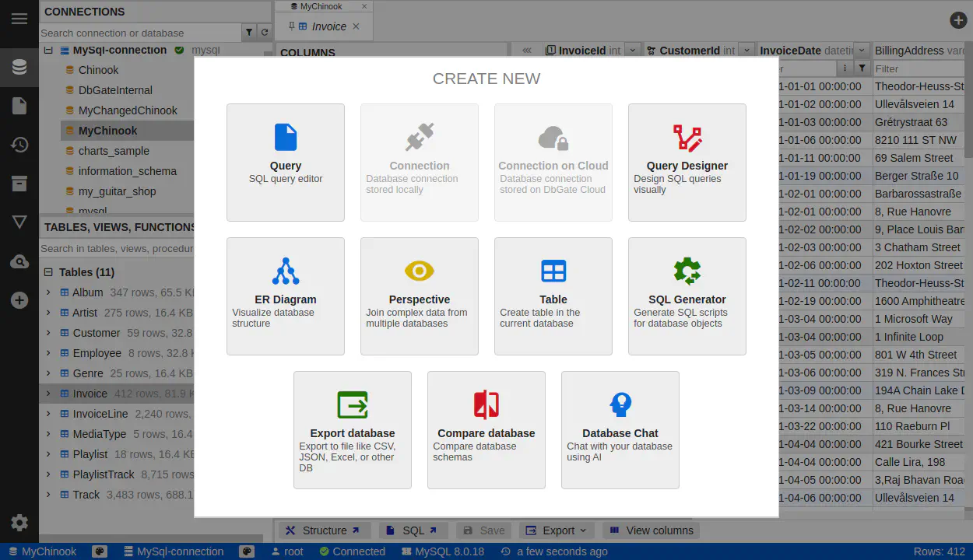Open the Compare database tile
This screenshot has height=560, width=973.
click(486, 429)
